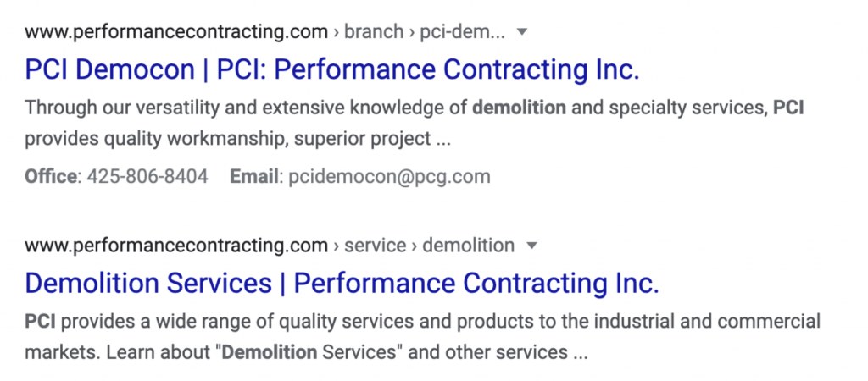The image size is (868, 381).
Task: Click the performancecontracting.com URL above Demolition Services
Action: [176, 245]
